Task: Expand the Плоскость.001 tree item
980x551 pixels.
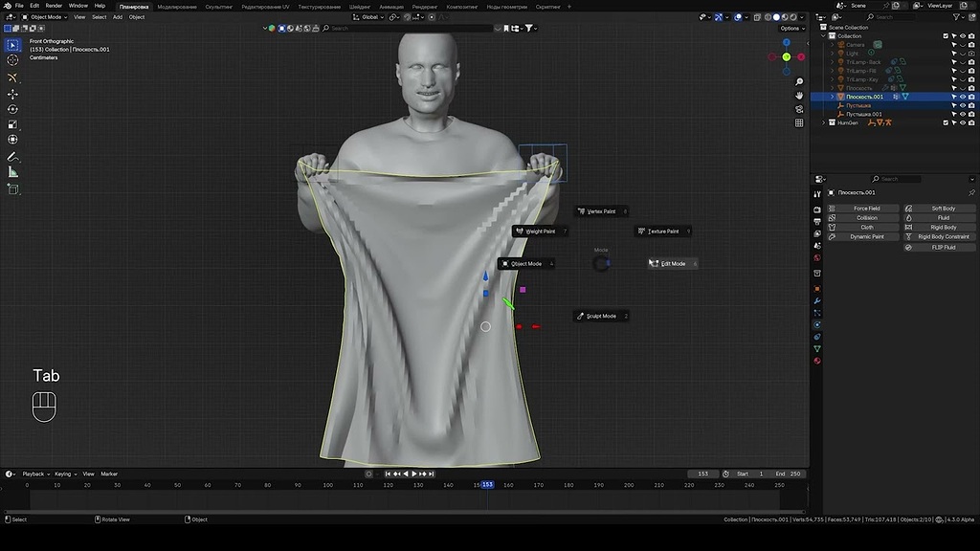Action: tap(832, 97)
